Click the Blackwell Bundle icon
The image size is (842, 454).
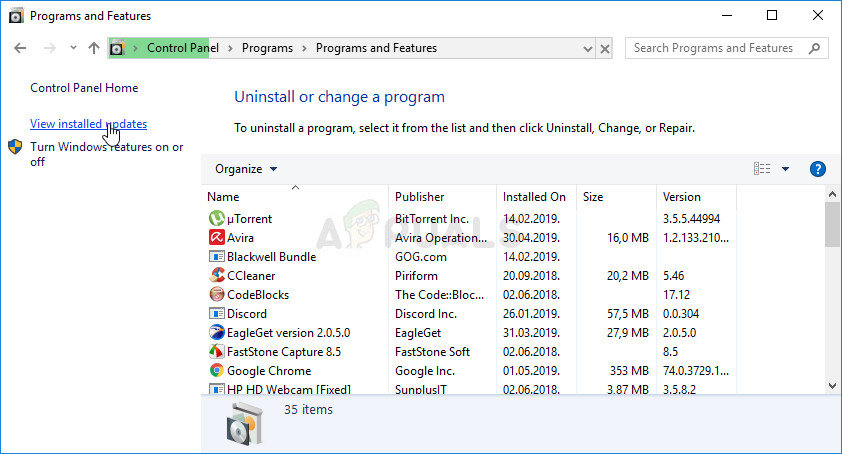216,256
